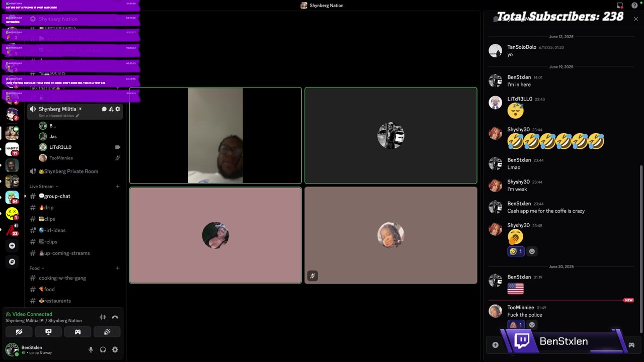Viewport: 644px width, 362px height.
Task: Create channel in Food category
Action: tap(118, 268)
